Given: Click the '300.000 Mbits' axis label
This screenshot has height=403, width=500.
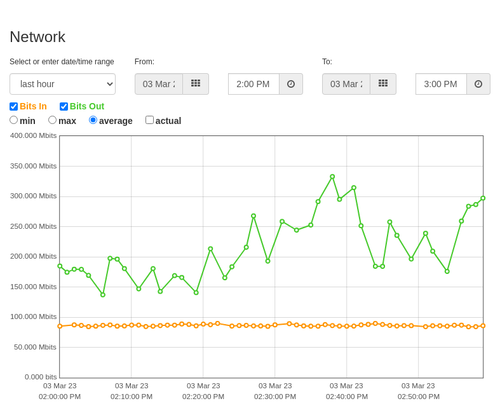Looking at the screenshot, I should click(x=33, y=196).
